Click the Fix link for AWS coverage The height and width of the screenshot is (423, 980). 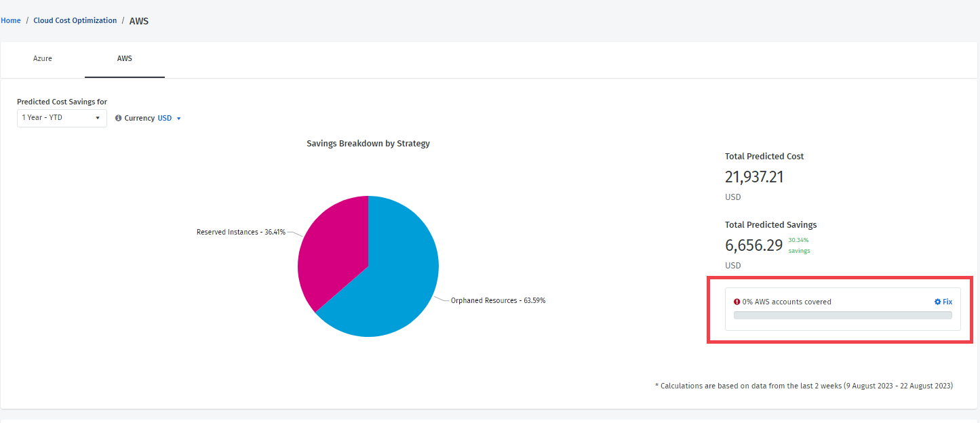[947, 302]
